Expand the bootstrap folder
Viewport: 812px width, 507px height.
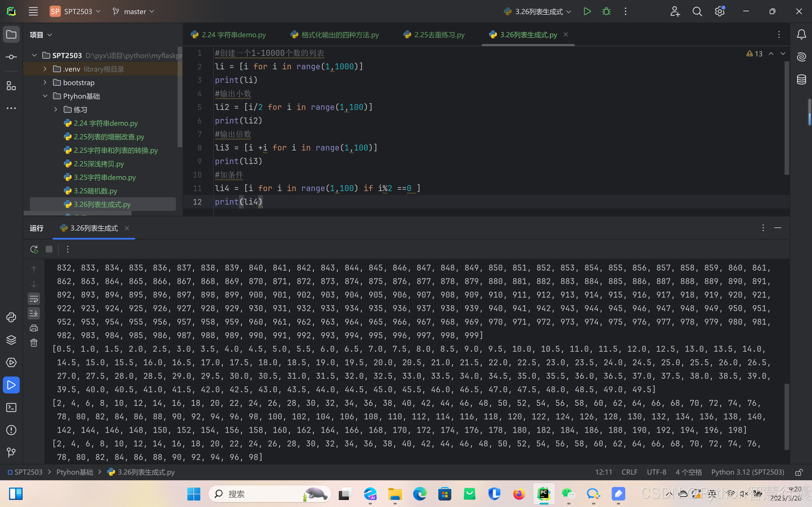click(45, 83)
